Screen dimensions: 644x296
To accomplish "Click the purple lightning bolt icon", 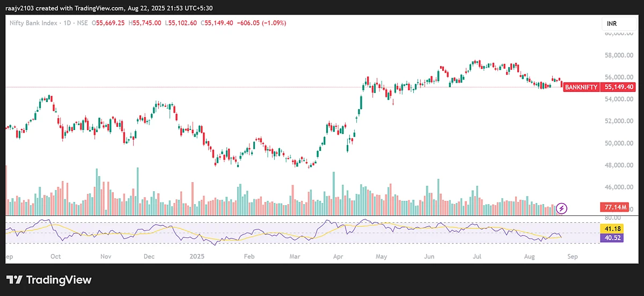I will [x=561, y=207].
